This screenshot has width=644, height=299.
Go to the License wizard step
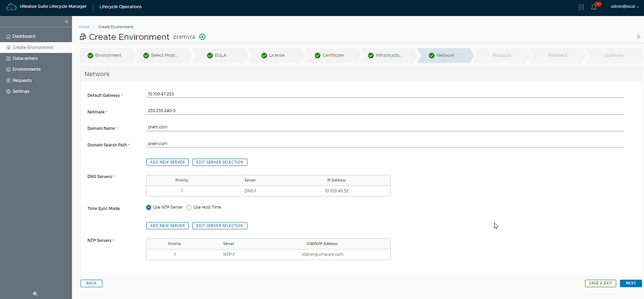click(276, 55)
